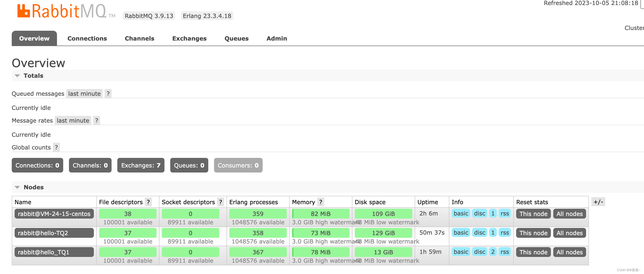Viewport: 644px width, 274px height.
Task: Click File descriptors help question mark
Action: pyautogui.click(x=148, y=202)
